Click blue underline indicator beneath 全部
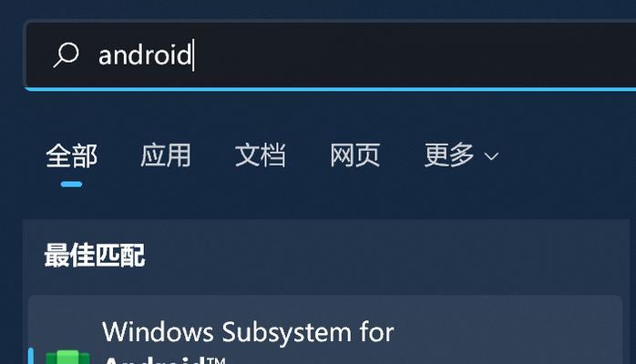The width and height of the screenshot is (636, 364). point(71,184)
